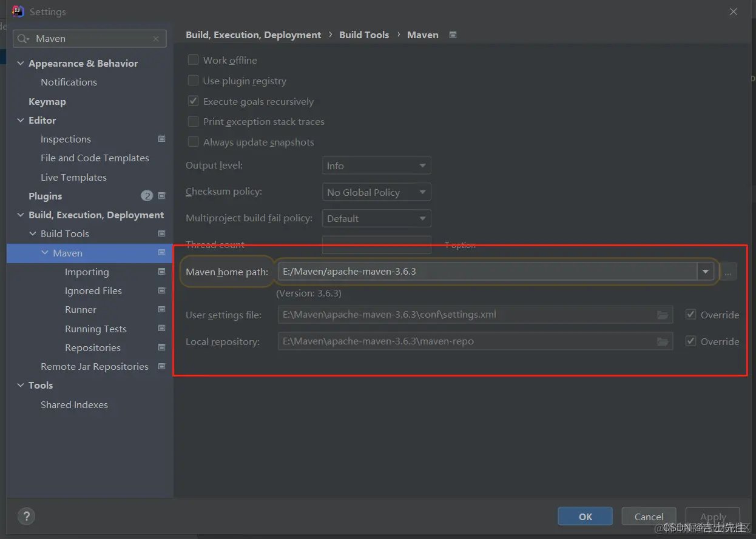Screen dimensions: 756x539
Task: Select Remote Jar Repositories tree item
Action: point(95,366)
